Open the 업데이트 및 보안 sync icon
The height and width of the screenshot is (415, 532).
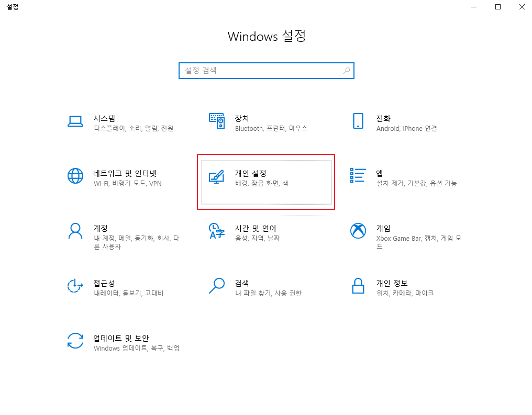[75, 341]
